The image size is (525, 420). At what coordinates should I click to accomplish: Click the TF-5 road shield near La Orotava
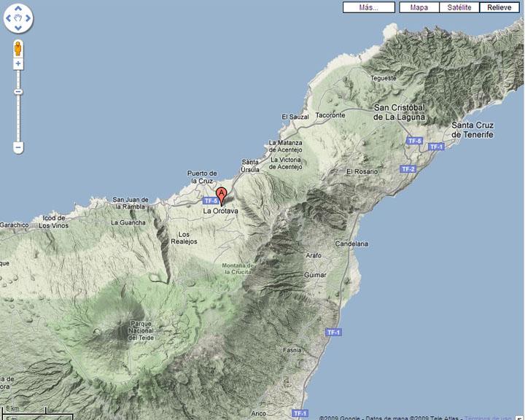(x=211, y=201)
